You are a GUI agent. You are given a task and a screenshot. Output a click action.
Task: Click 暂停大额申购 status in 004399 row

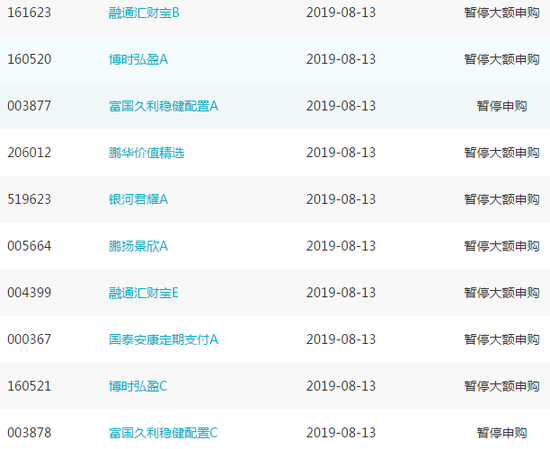pos(502,293)
